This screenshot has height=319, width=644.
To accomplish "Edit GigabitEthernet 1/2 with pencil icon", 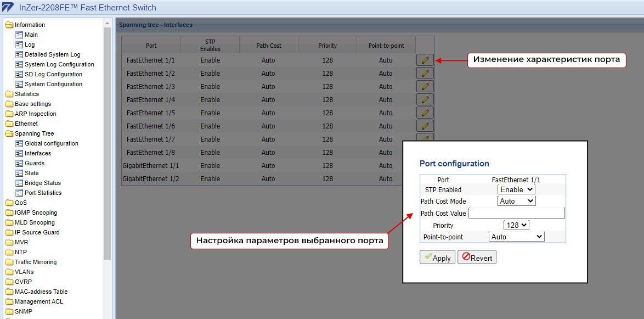I will (425, 178).
